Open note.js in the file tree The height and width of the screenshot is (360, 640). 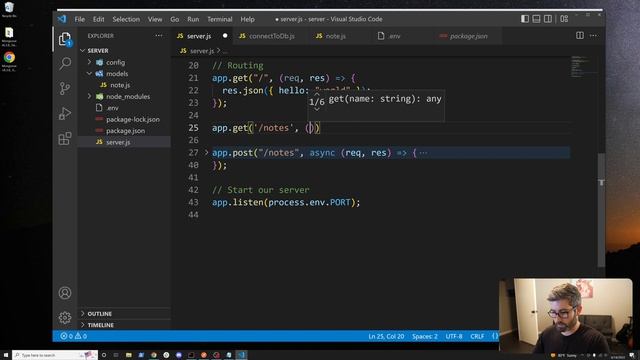(x=124, y=85)
